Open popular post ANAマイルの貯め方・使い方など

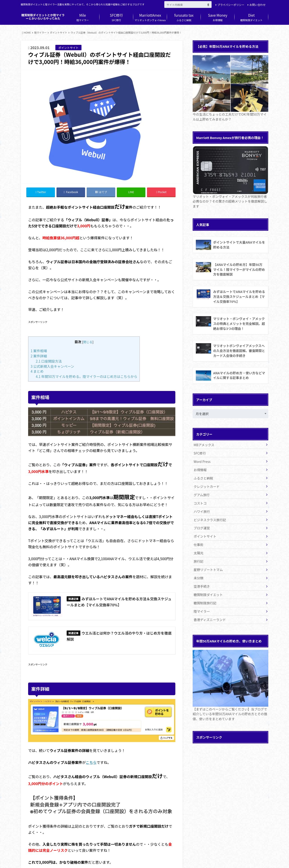230,375
